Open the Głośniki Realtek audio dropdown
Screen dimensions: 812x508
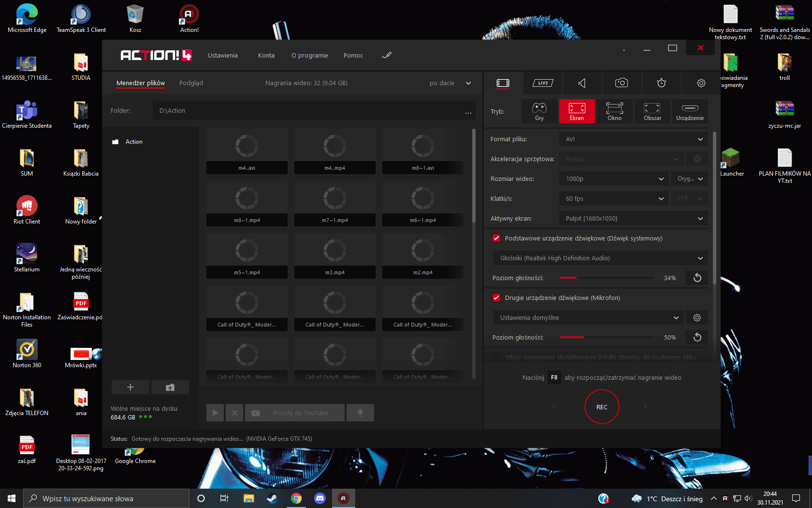click(x=600, y=258)
